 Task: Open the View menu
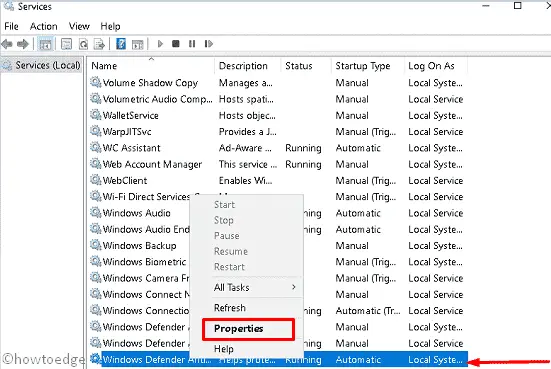79,26
